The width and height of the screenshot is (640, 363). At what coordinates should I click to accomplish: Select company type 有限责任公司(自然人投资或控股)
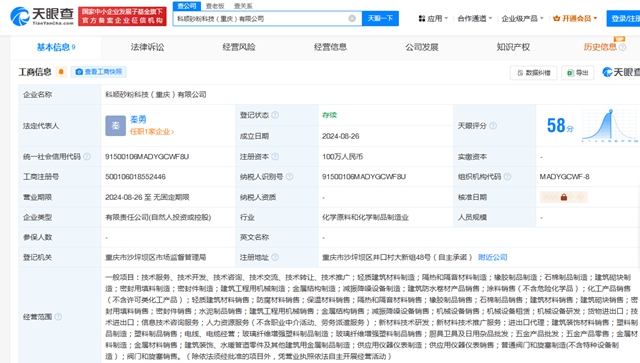[158, 217]
